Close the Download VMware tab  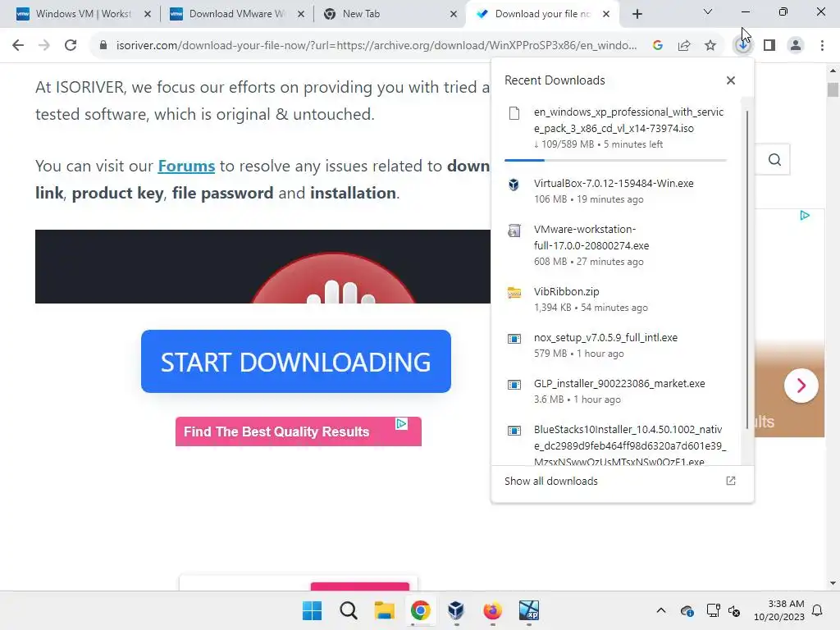click(301, 15)
